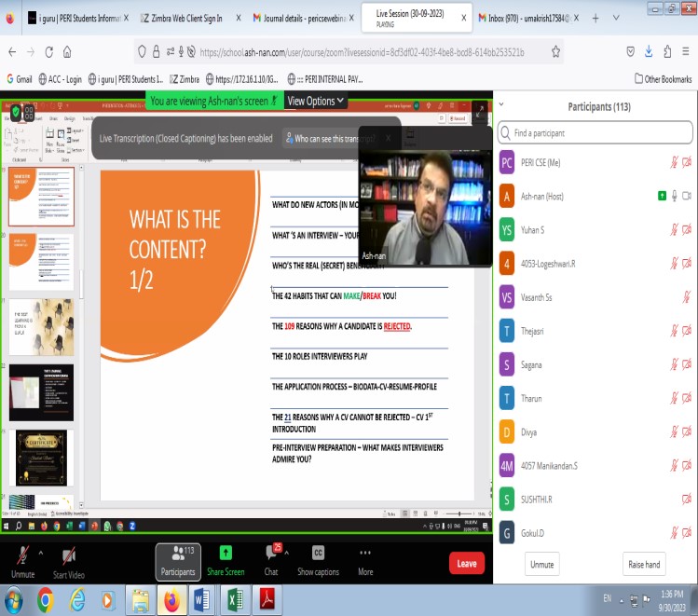
Task: Start video using the camera icon
Action: (x=68, y=555)
